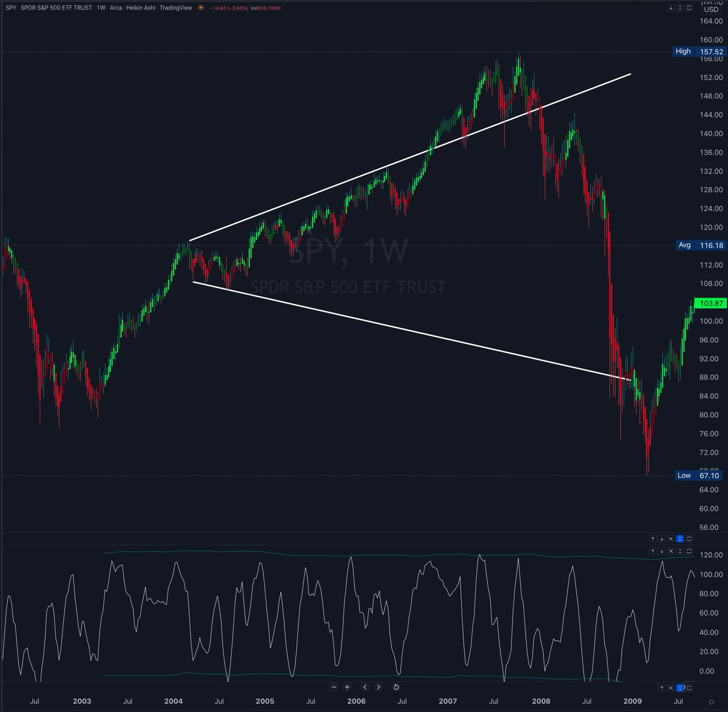Delete the oscillator pane with X icon
Image resolution: width=728 pixels, height=712 pixels.
[x=671, y=551]
